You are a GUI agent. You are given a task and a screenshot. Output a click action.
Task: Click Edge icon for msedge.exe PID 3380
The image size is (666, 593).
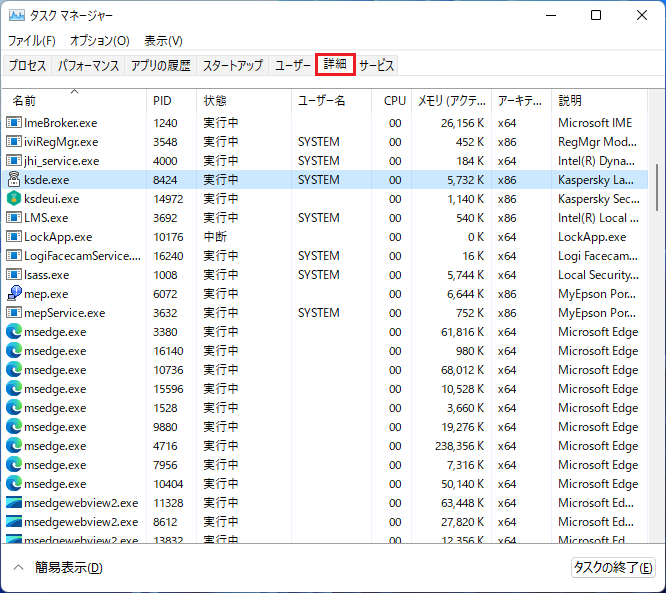click(x=14, y=331)
